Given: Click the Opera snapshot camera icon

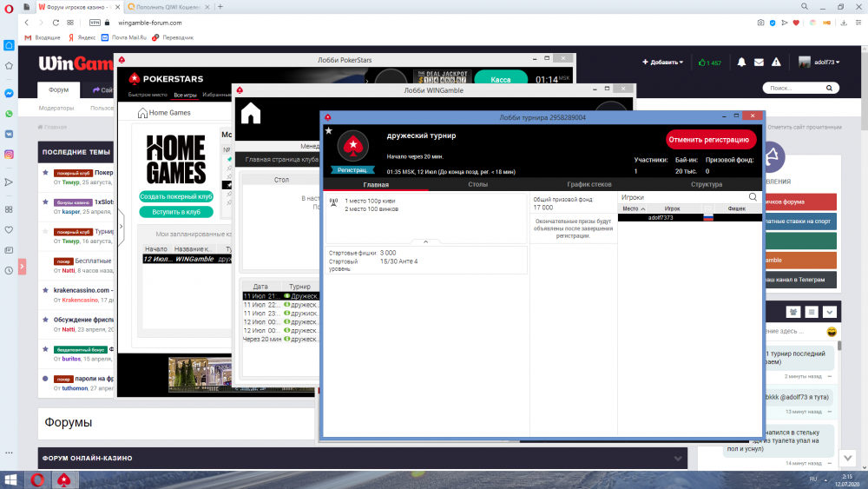Looking at the screenshot, I should click(x=760, y=23).
